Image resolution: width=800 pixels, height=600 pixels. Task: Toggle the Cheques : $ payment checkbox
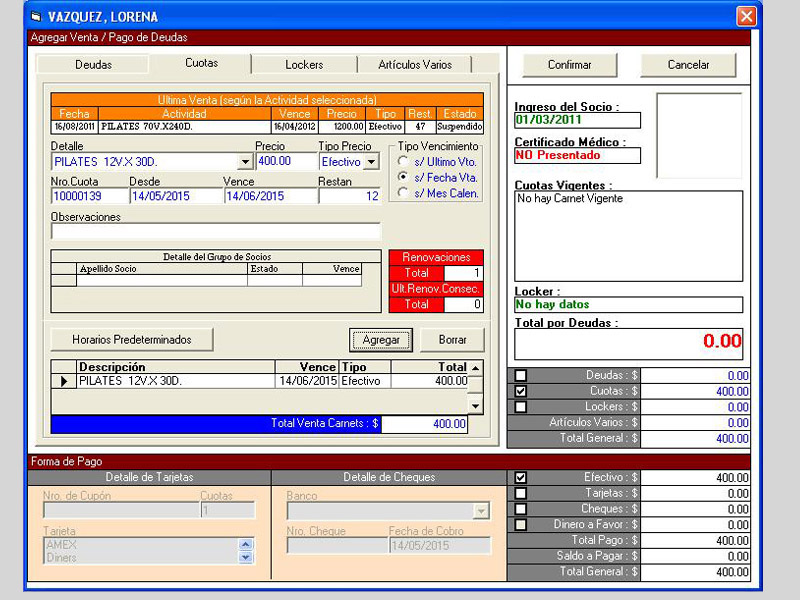[520, 509]
